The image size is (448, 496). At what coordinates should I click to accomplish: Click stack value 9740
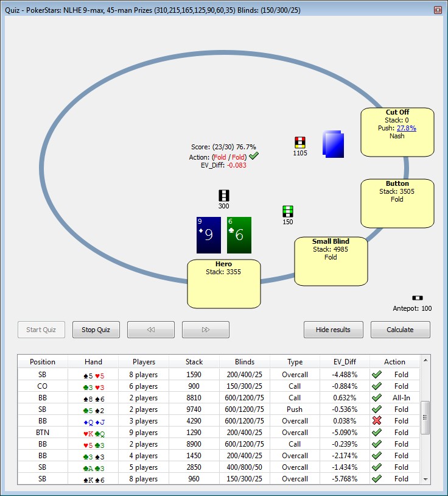pyautogui.click(x=194, y=409)
